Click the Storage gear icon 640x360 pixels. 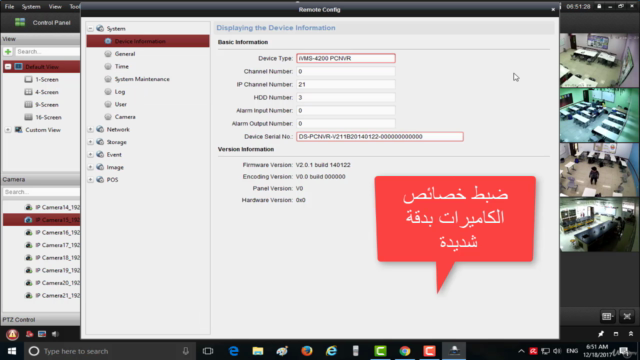(x=100, y=142)
